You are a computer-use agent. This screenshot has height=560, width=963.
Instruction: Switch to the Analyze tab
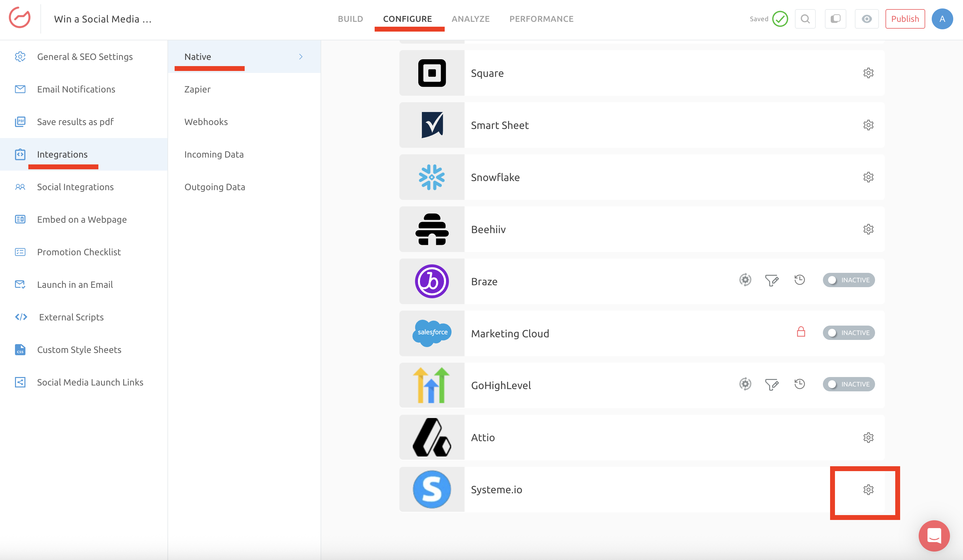pyautogui.click(x=470, y=19)
